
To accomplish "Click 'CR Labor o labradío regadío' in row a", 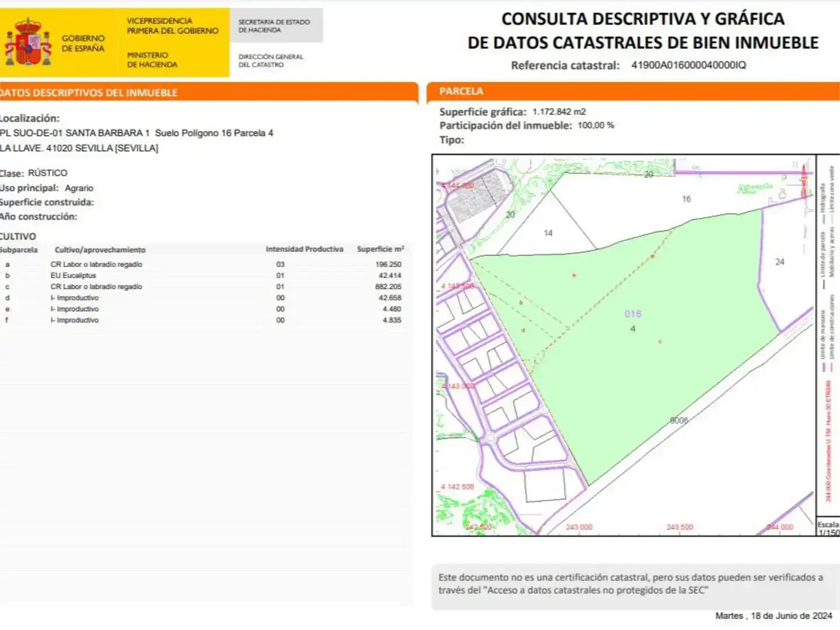I will tap(96, 264).
